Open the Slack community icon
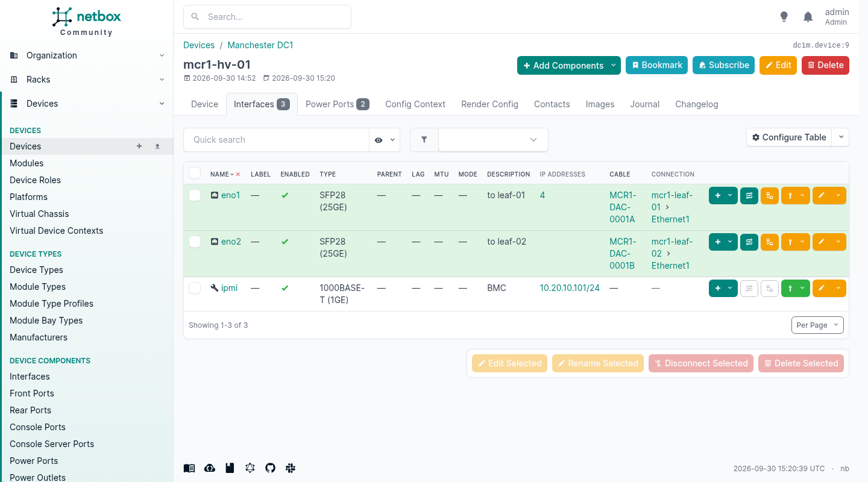The width and height of the screenshot is (868, 482). (x=291, y=468)
